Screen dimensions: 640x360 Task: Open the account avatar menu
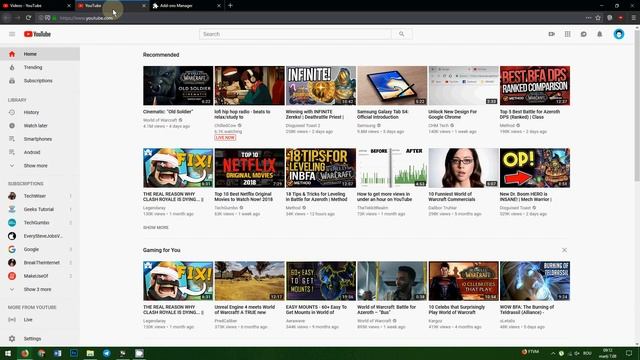[619, 34]
